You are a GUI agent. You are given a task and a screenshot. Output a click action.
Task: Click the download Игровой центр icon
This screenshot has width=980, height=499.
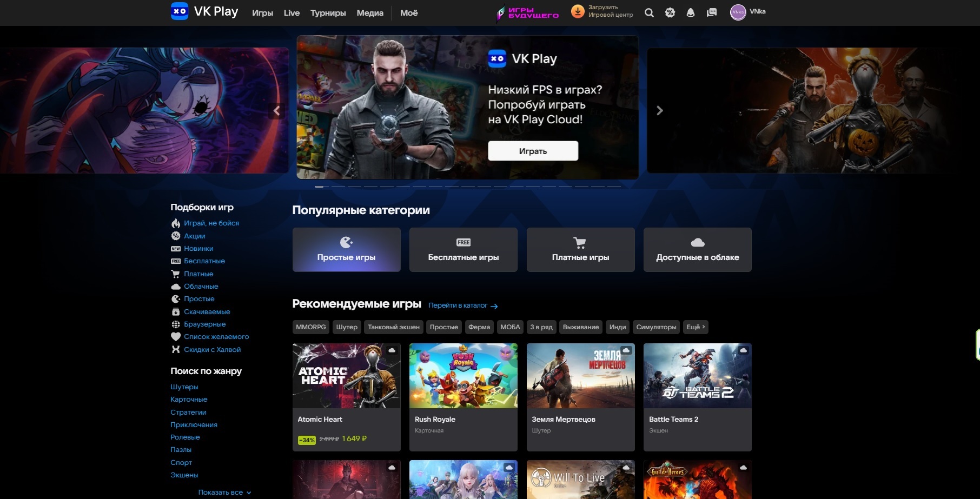(578, 11)
